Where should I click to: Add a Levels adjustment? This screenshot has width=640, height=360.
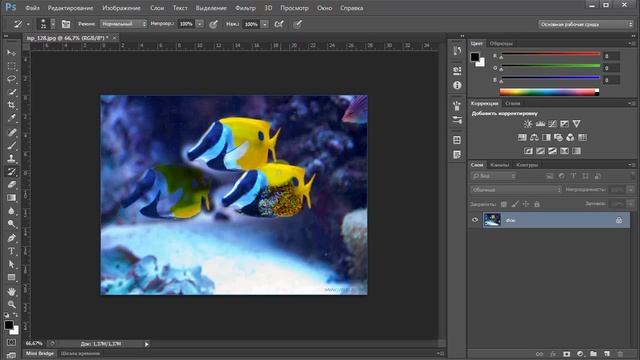coord(540,124)
